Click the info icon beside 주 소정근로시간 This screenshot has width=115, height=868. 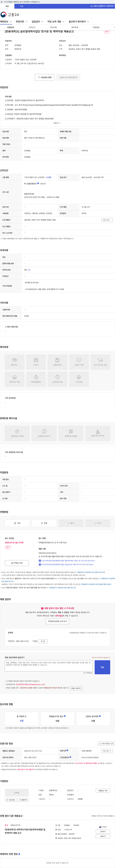(x=38, y=183)
